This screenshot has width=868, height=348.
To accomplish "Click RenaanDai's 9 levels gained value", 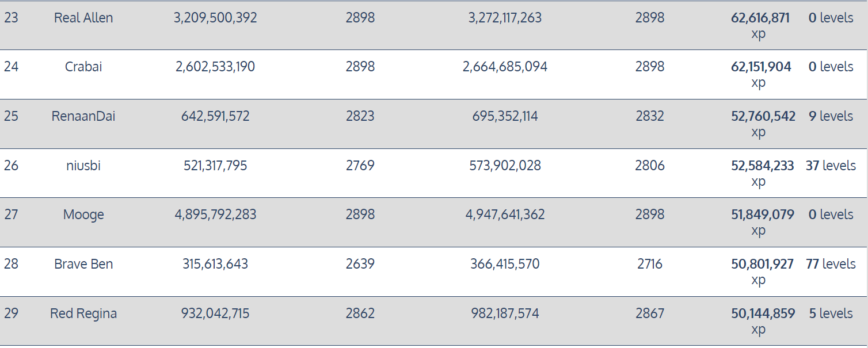I will click(830, 116).
